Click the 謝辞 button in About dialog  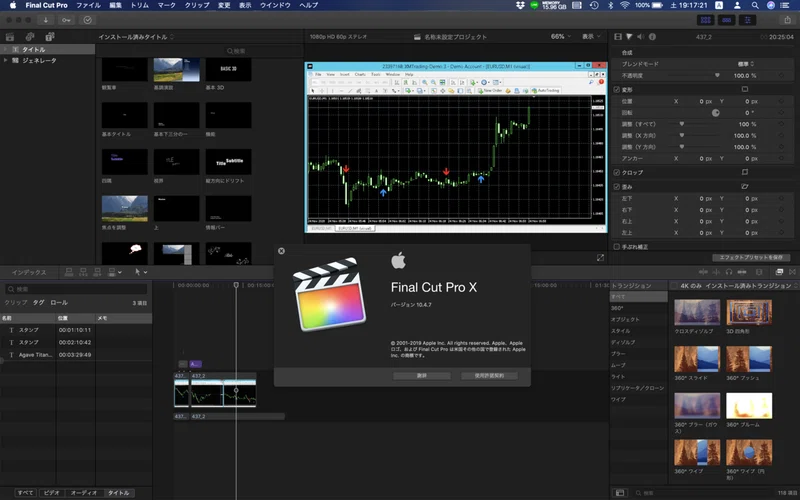coord(421,376)
